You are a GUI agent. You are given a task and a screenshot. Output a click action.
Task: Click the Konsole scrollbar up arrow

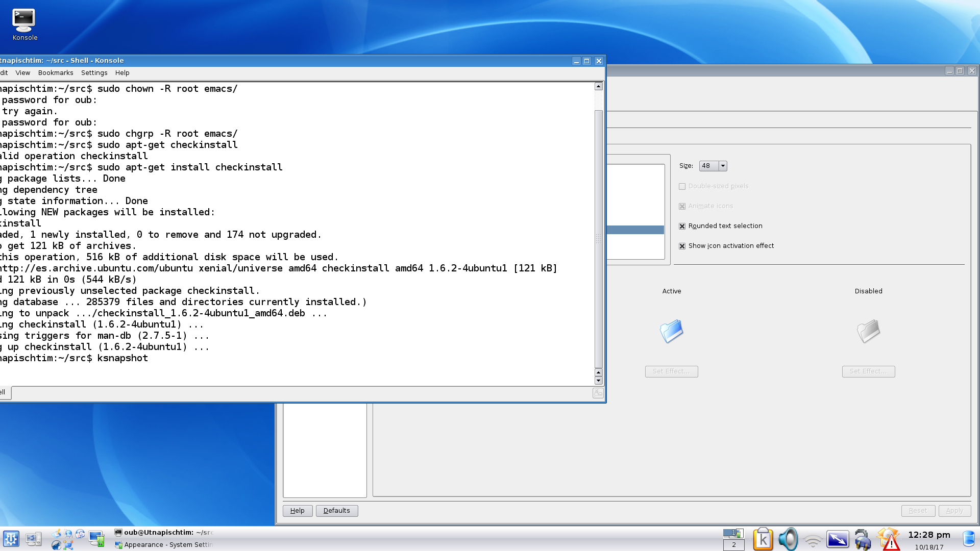[599, 86]
